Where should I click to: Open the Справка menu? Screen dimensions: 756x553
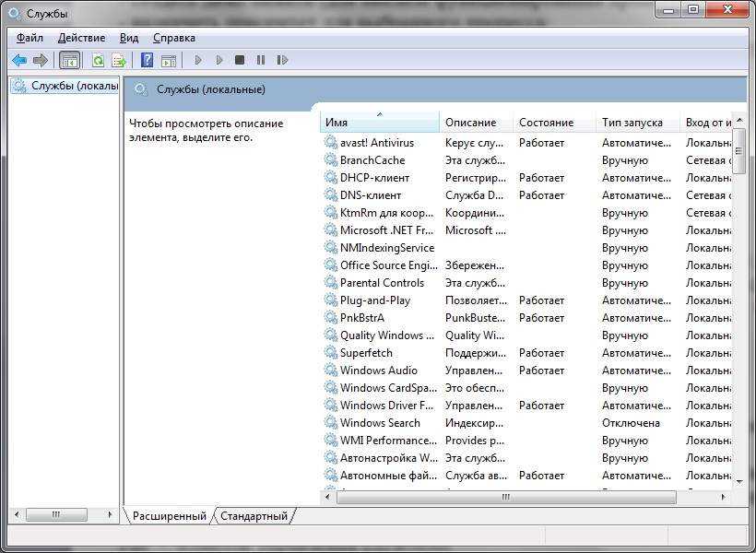coord(174,38)
